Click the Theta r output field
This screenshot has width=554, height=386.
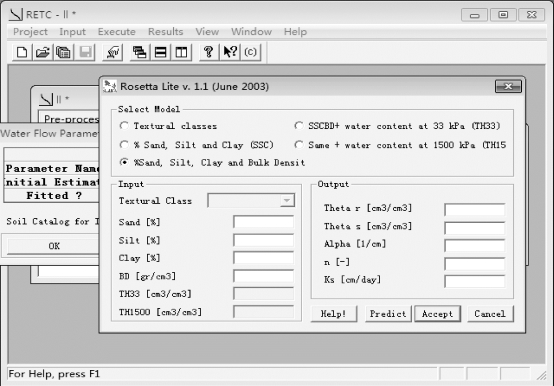tap(475, 209)
